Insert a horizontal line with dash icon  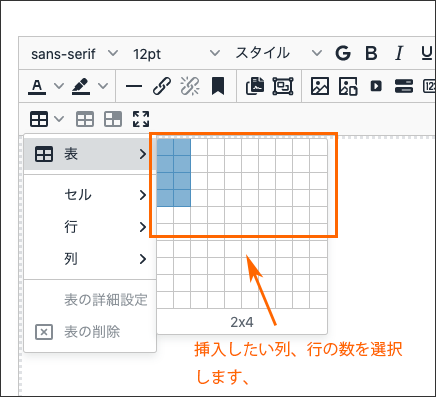tap(134, 86)
